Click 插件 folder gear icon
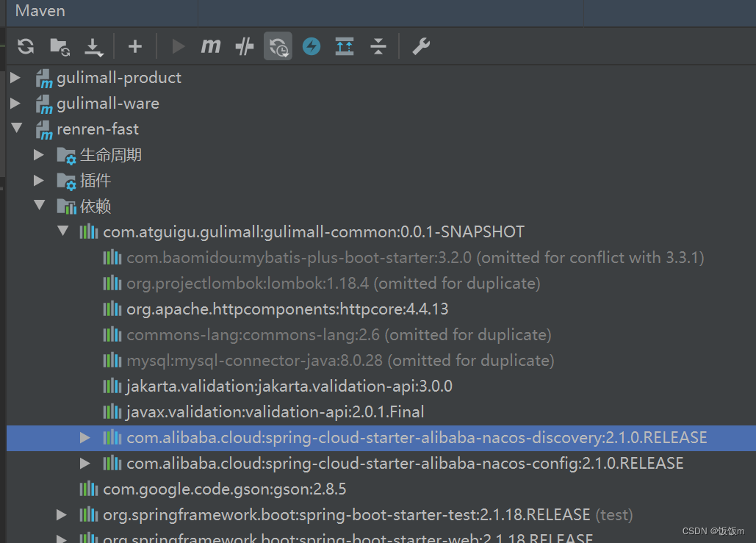Screen dimensions: 756x543 tap(66, 181)
